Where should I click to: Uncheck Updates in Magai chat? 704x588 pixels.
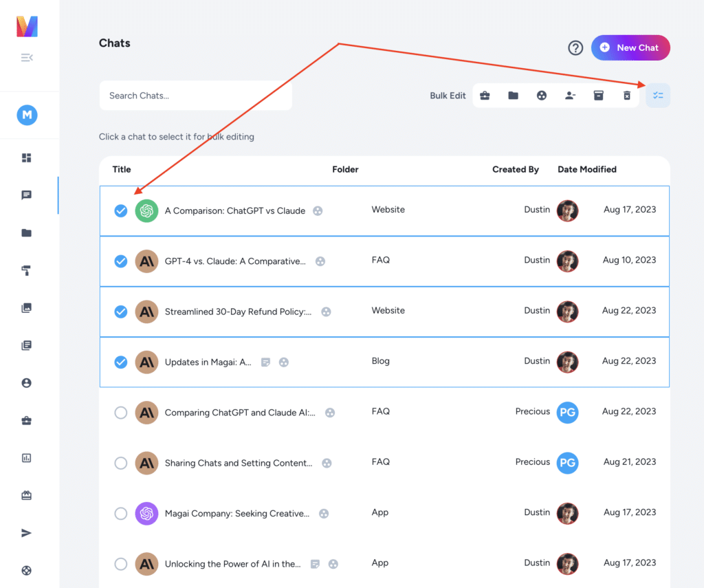121,362
